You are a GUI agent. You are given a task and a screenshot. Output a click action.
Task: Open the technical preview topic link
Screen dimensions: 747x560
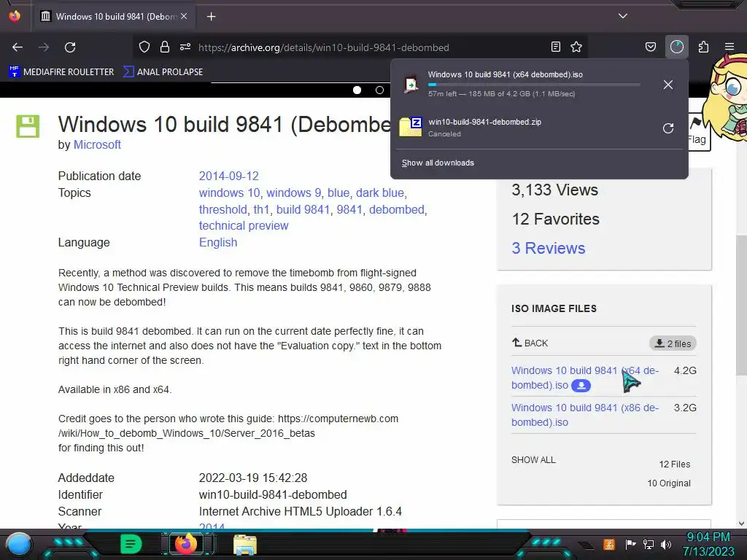pos(244,226)
